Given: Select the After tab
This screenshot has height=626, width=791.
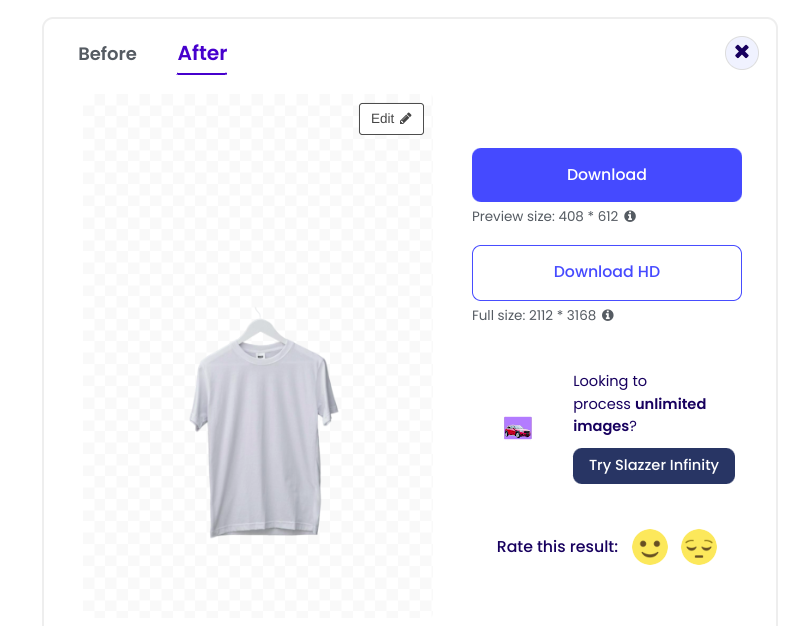Looking at the screenshot, I should click(x=202, y=54).
